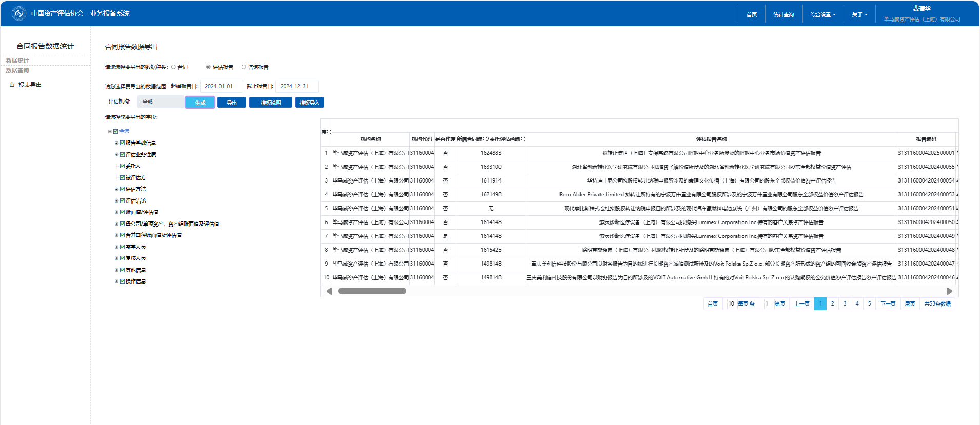This screenshot has height=425, width=980.
Task: Expand the 报告基础信息 tree node
Action: pos(116,144)
